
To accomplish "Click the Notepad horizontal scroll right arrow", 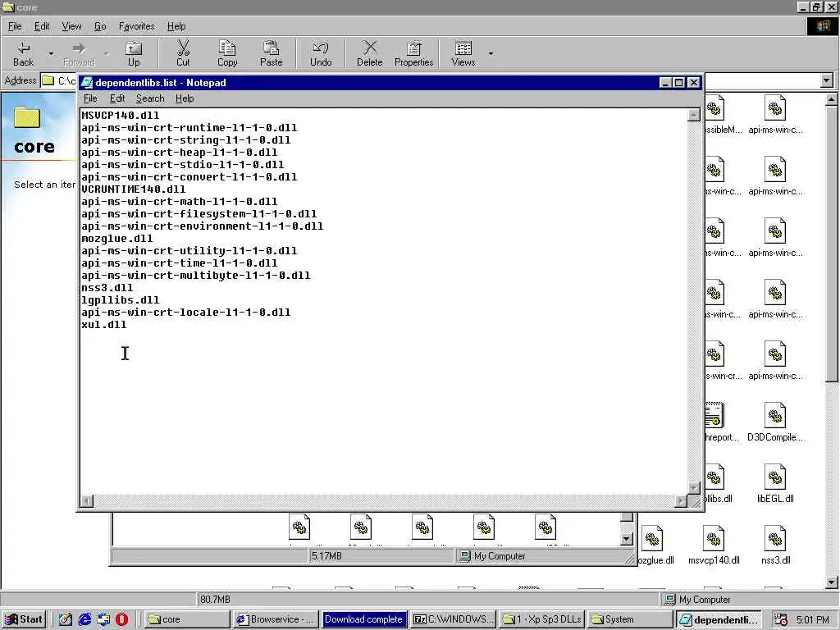I will pyautogui.click(x=681, y=501).
